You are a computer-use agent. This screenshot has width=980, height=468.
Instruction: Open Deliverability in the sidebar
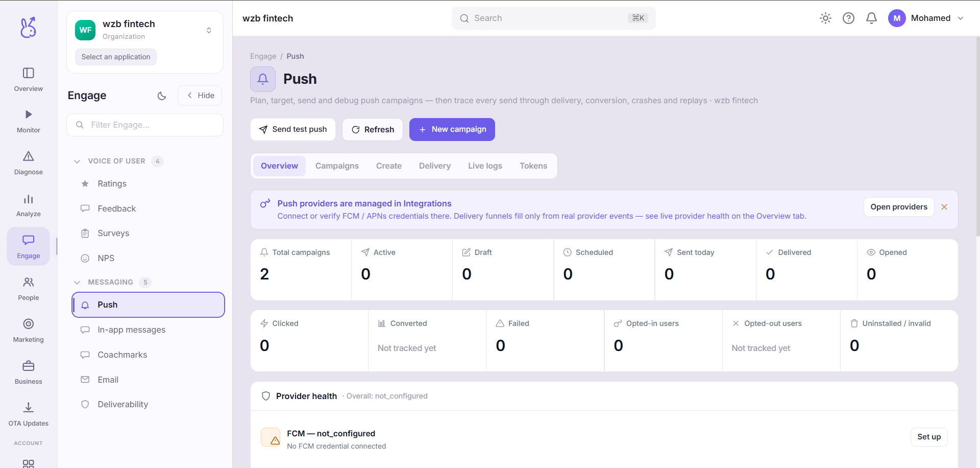(148, 405)
